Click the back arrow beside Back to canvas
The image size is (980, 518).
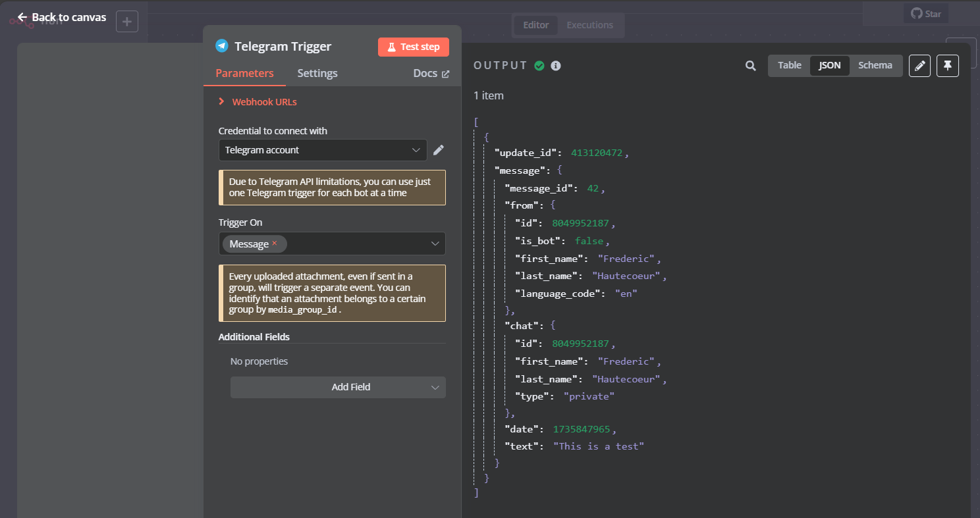pos(22,17)
